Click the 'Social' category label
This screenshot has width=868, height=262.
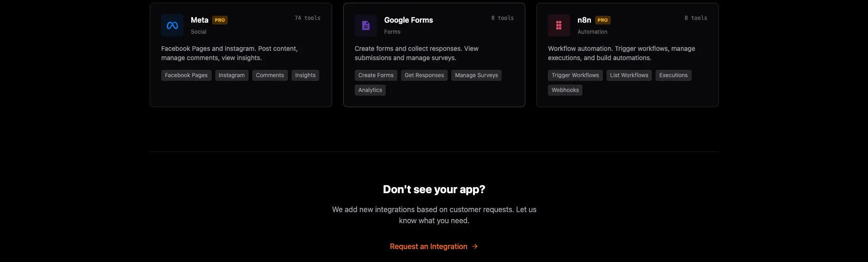point(199,32)
